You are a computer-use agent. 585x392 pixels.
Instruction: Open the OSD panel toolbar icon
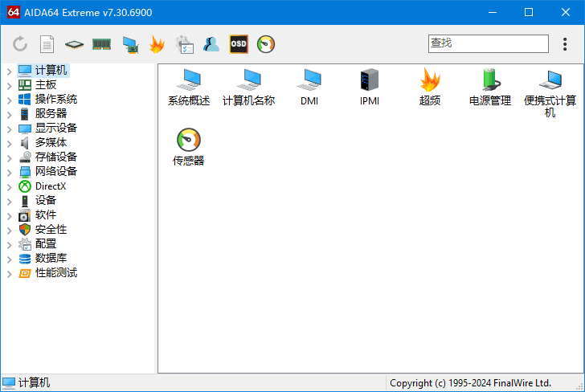click(x=239, y=44)
